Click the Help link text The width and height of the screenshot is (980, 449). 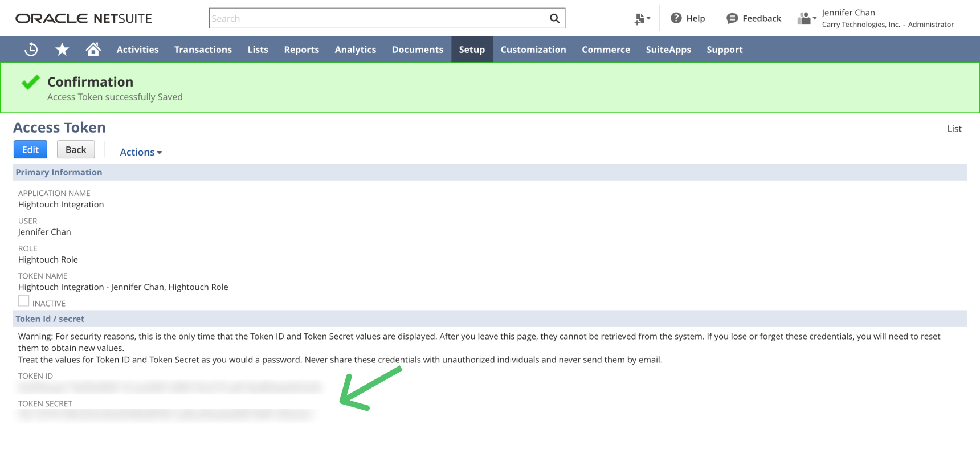[x=696, y=18]
